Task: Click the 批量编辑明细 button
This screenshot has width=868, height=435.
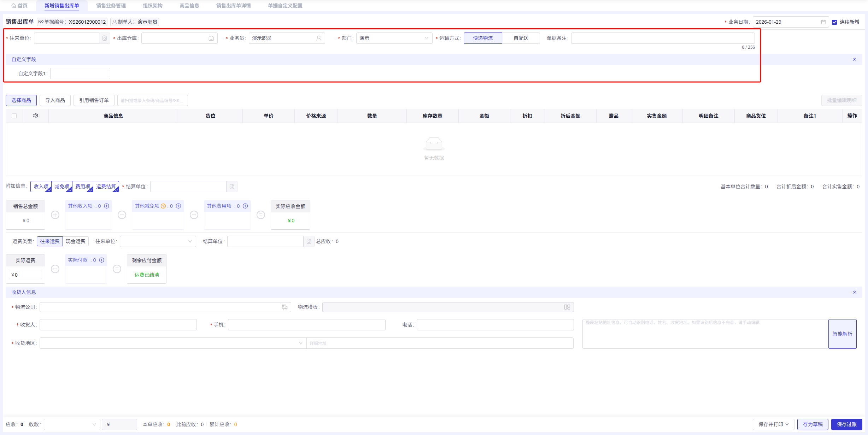Action: [x=842, y=100]
